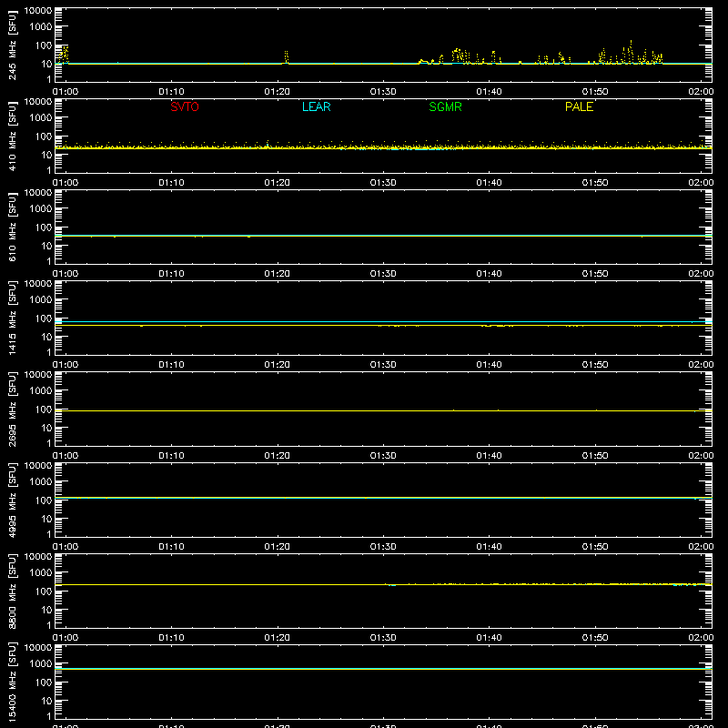
Task: Click 01:00 time label under 610 MHz plot
Action: pos(66,274)
